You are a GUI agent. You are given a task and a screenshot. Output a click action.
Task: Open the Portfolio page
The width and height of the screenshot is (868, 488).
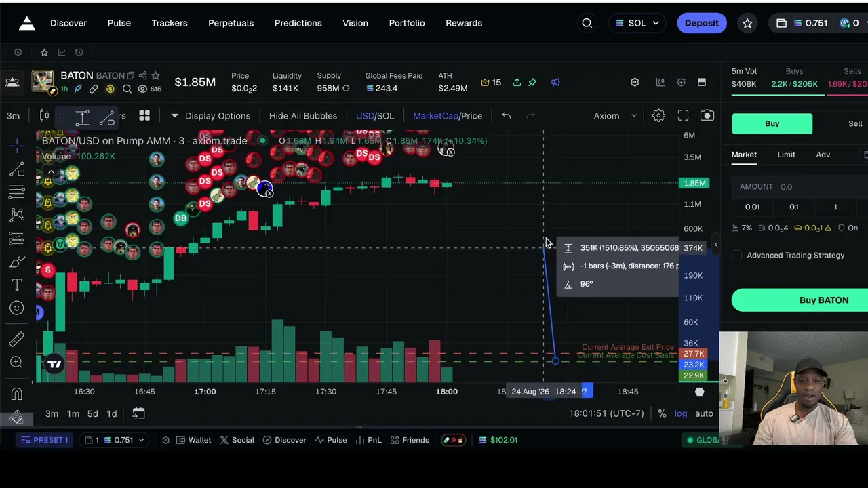tap(407, 23)
